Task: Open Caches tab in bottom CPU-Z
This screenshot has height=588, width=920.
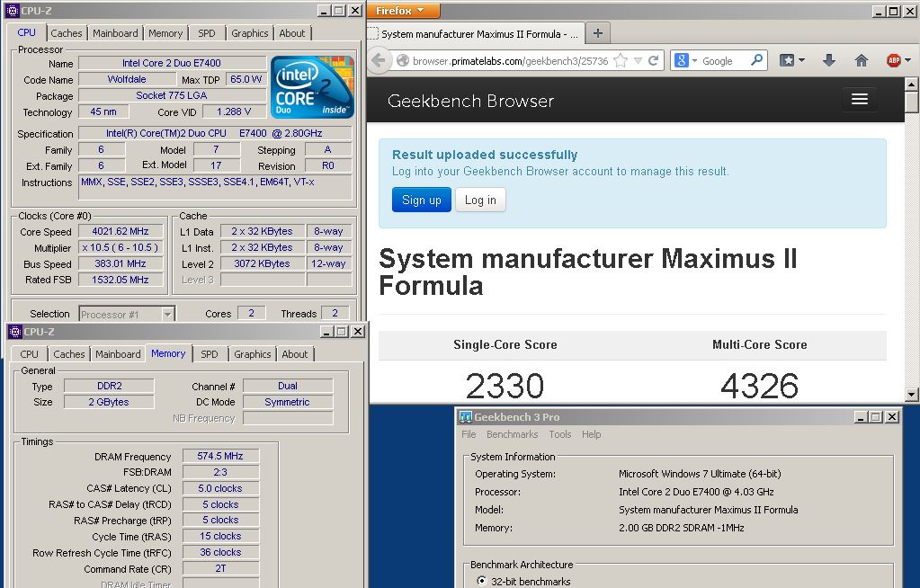Action: click(x=68, y=354)
